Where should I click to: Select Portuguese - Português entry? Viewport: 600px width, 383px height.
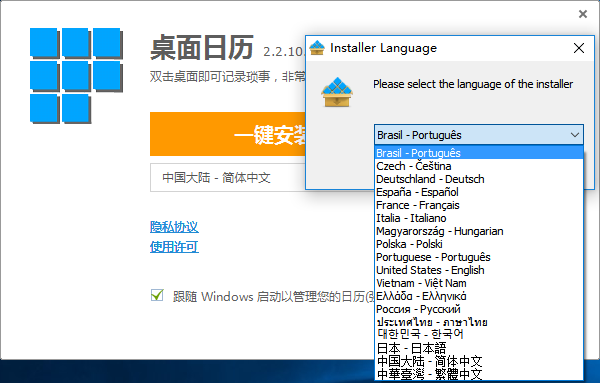479,257
